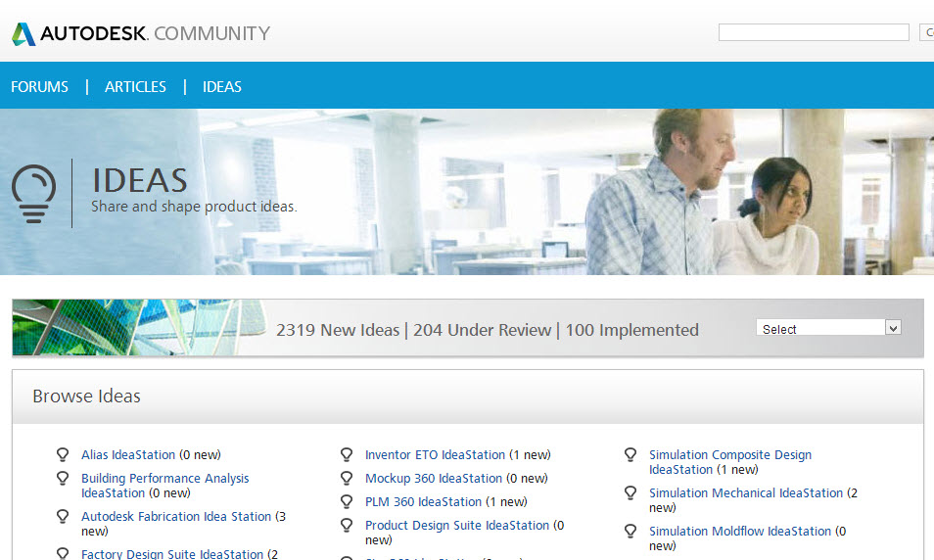Click lightbulb icon beside Simulation Moldflow IdeaStation
Screen dimensions: 934x560
pyautogui.click(x=630, y=532)
